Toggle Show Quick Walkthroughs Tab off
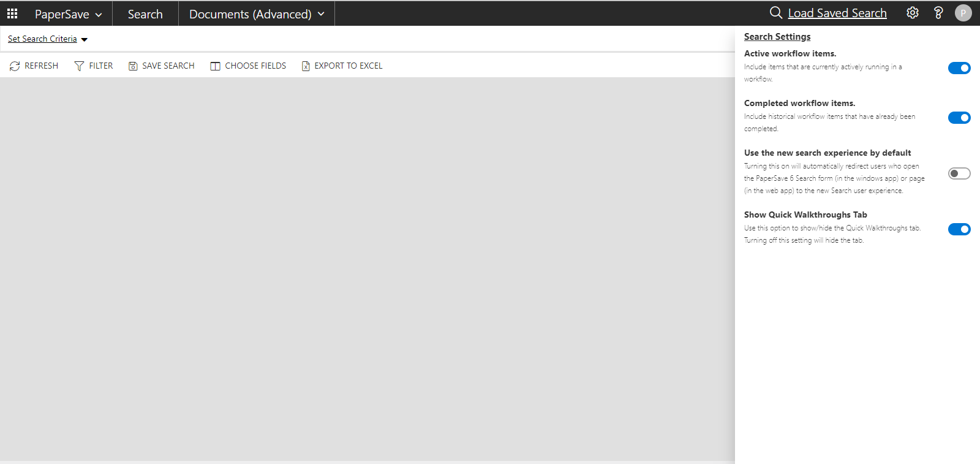This screenshot has width=980, height=464. tap(959, 229)
